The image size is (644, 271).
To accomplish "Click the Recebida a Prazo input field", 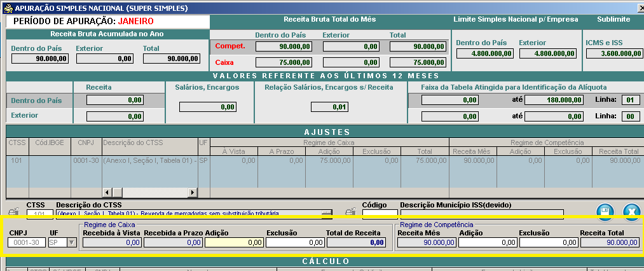I will (173, 242).
